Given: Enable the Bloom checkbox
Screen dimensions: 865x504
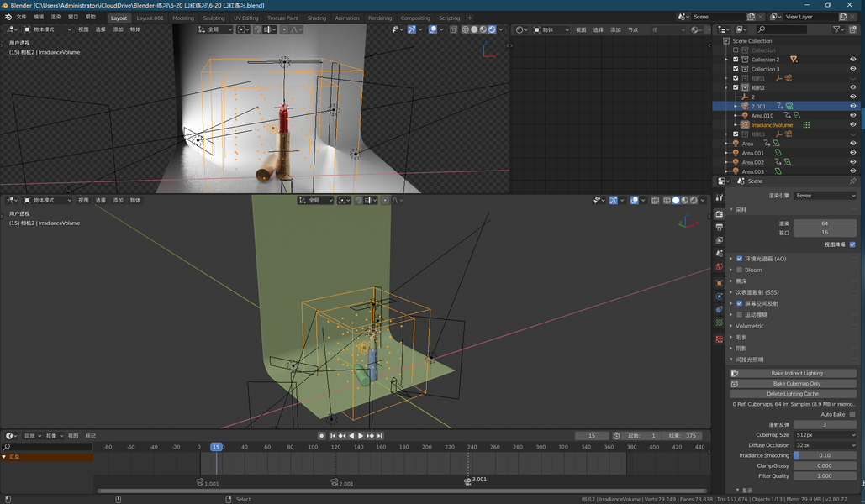Looking at the screenshot, I should (739, 270).
